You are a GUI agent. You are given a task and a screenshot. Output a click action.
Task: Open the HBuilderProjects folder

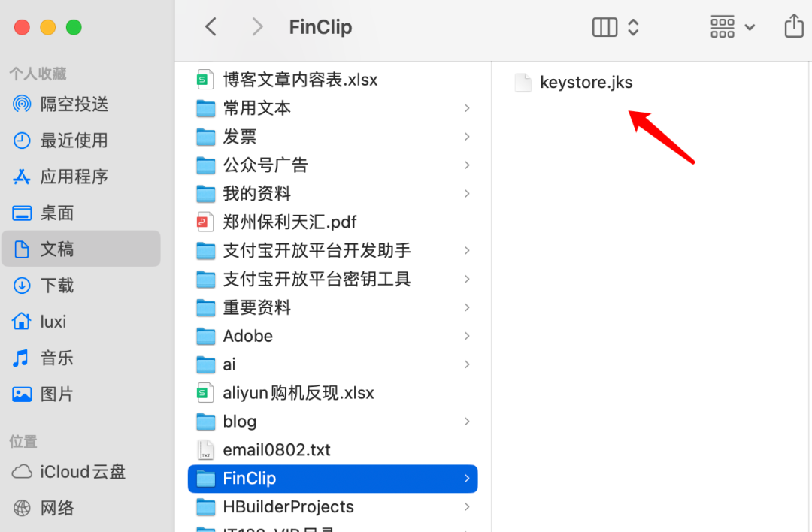[332, 506]
